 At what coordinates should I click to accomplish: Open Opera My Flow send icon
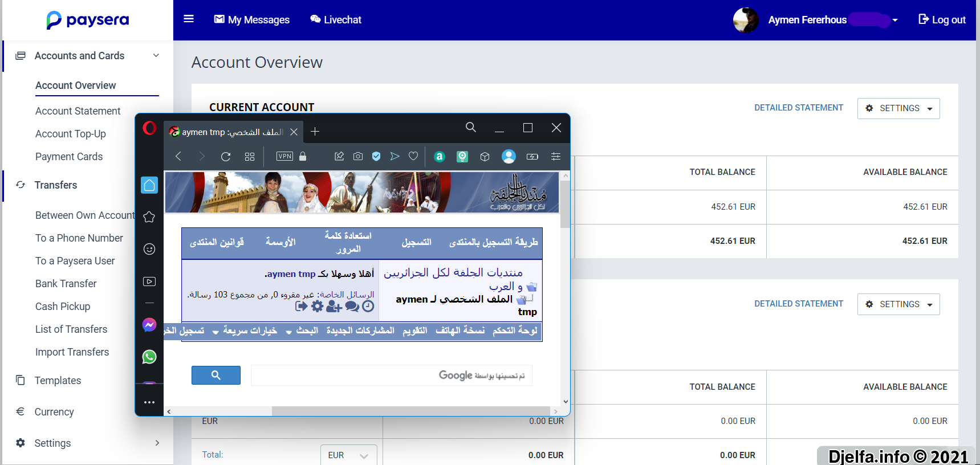[395, 156]
